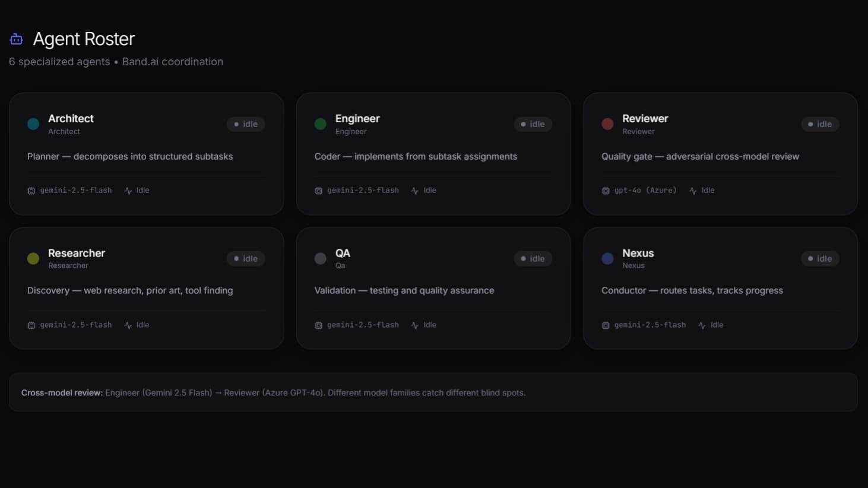The height and width of the screenshot is (488, 868).
Task: Click the chip icon beside gpt-4o (Azure)
Action: (x=606, y=191)
